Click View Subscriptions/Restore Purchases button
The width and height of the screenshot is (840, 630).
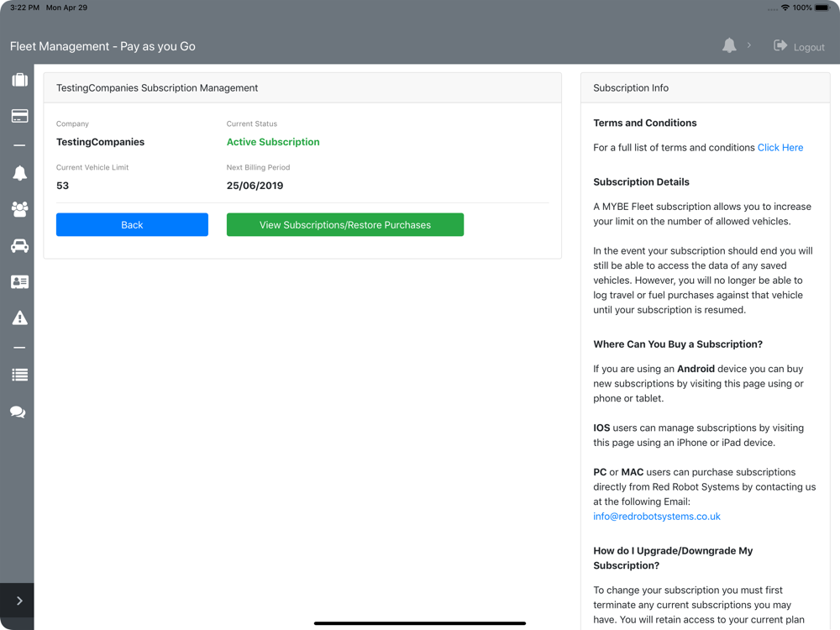click(344, 225)
